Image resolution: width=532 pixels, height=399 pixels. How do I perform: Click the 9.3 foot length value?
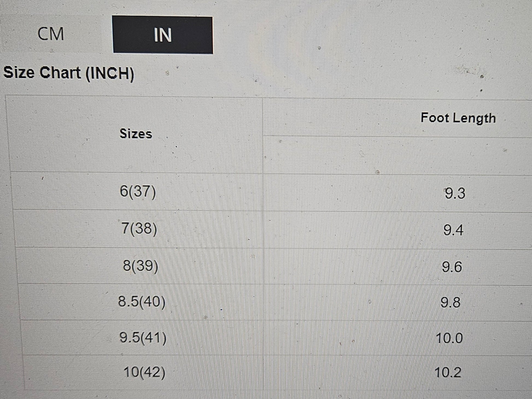[455, 193]
